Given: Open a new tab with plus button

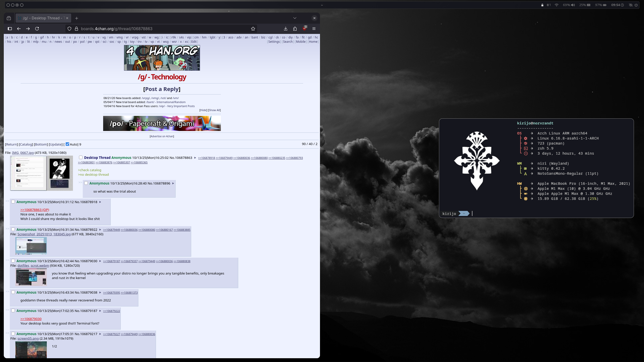Looking at the screenshot, I should coord(76,18).
